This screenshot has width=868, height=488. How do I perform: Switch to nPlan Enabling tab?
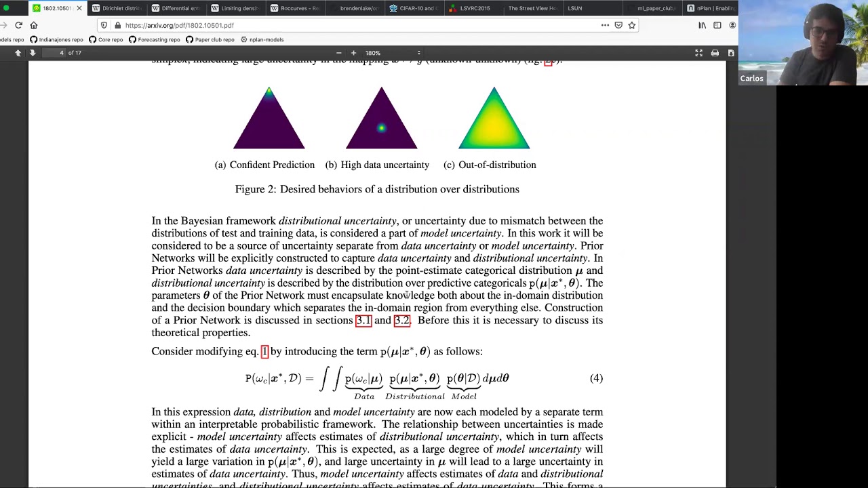[711, 8]
